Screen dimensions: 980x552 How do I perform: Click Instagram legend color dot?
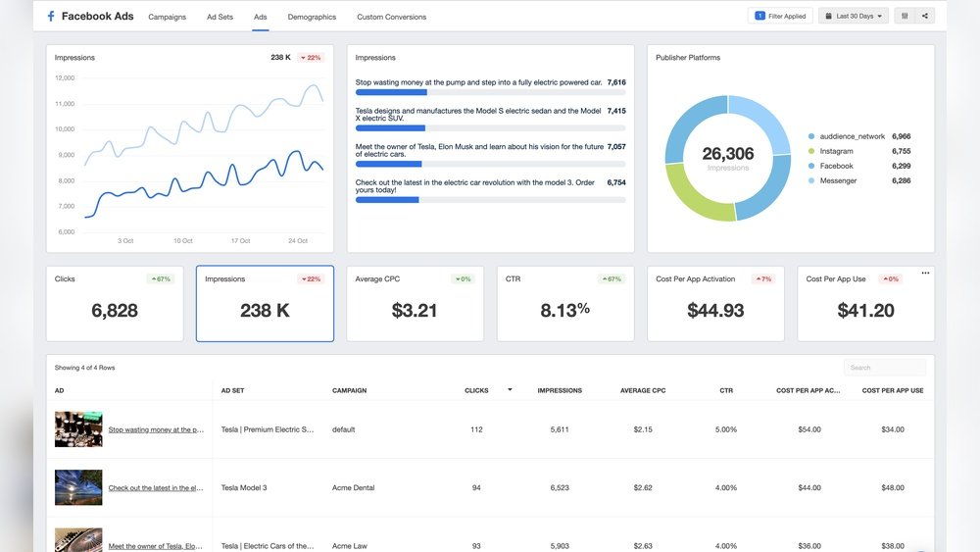811,151
